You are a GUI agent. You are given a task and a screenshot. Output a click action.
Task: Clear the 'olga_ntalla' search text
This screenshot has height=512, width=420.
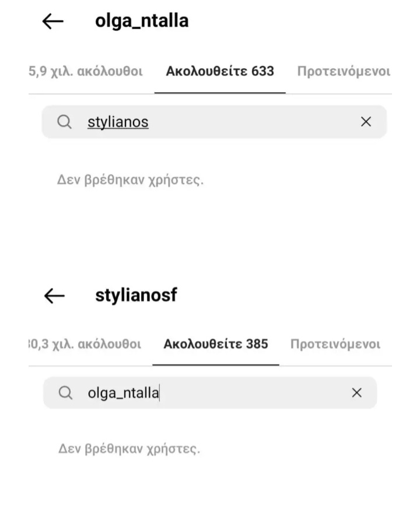(x=356, y=392)
